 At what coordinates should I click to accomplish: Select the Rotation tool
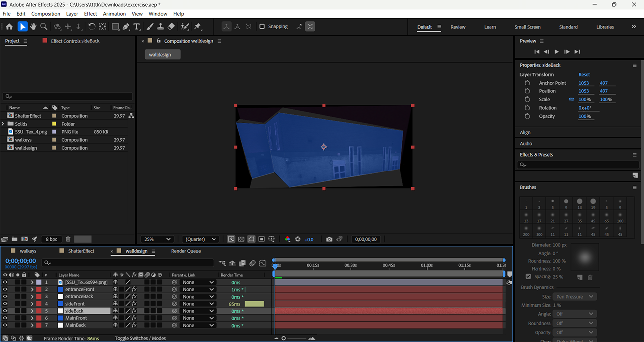pos(92,26)
